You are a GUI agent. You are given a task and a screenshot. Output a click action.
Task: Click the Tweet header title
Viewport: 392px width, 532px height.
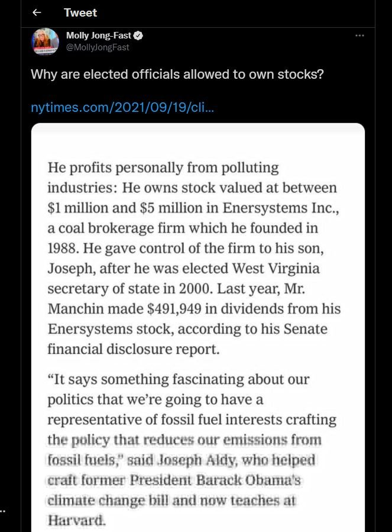[80, 12]
